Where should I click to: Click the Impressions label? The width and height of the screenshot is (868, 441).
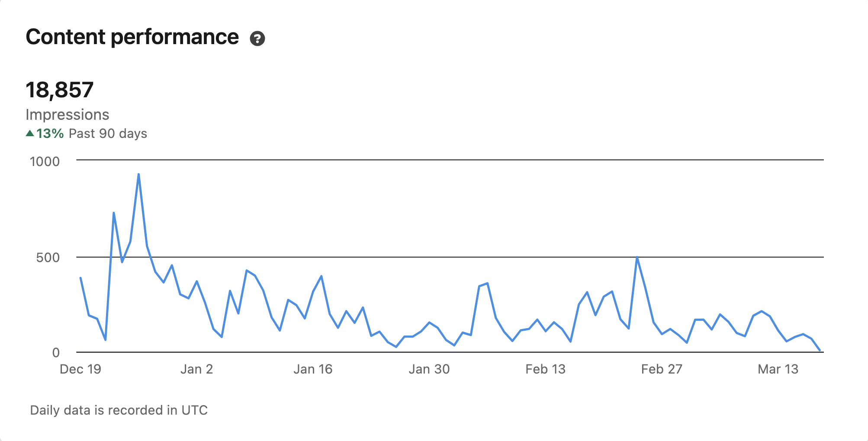coord(67,115)
